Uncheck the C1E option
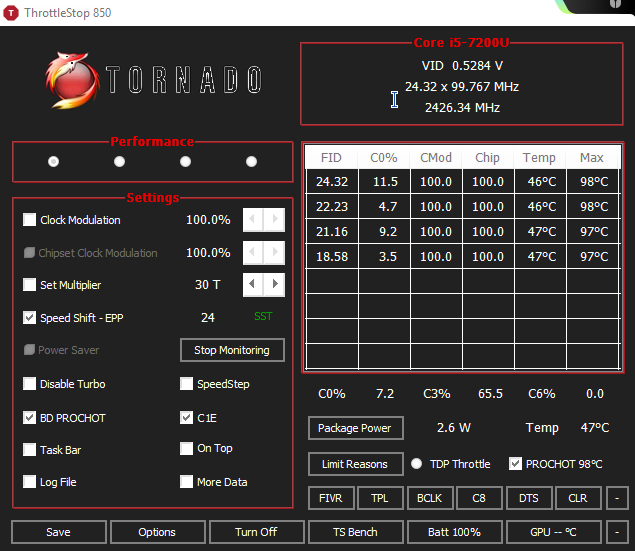 [186, 417]
